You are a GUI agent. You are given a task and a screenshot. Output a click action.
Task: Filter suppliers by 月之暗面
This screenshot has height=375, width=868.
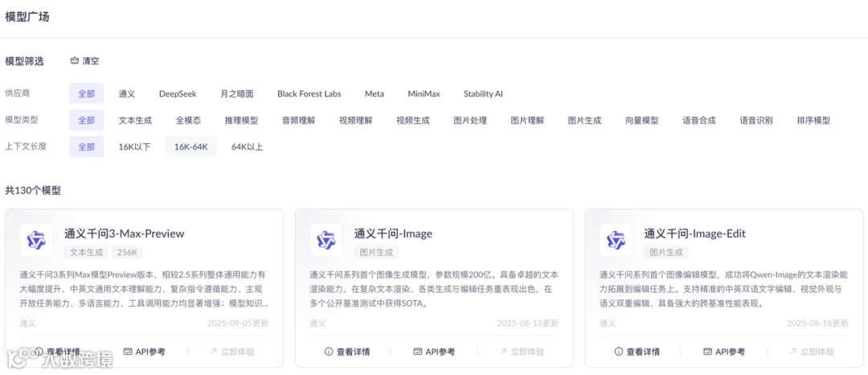point(237,93)
